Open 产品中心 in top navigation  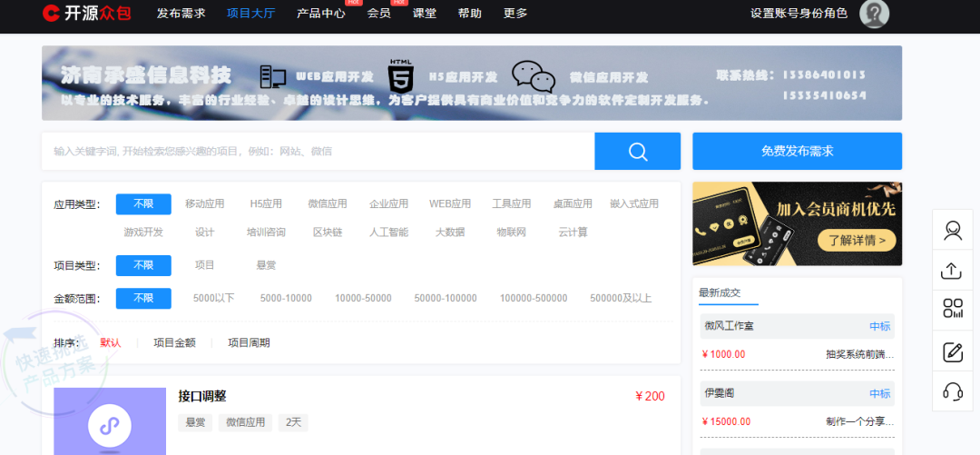pyautogui.click(x=320, y=13)
